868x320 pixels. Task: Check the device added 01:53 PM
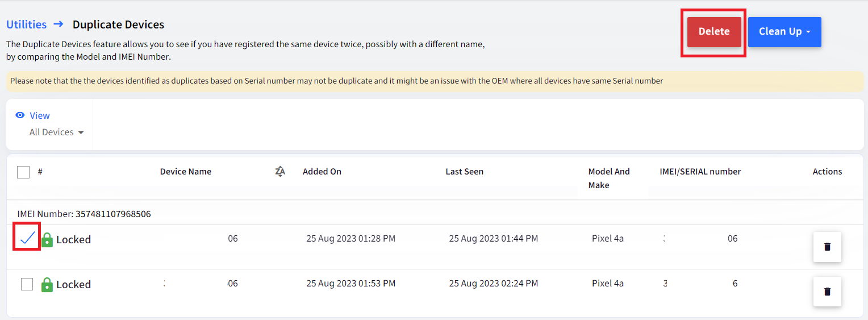27,284
